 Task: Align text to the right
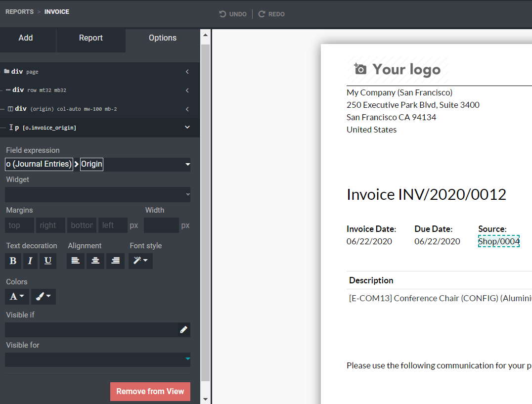coord(115,261)
